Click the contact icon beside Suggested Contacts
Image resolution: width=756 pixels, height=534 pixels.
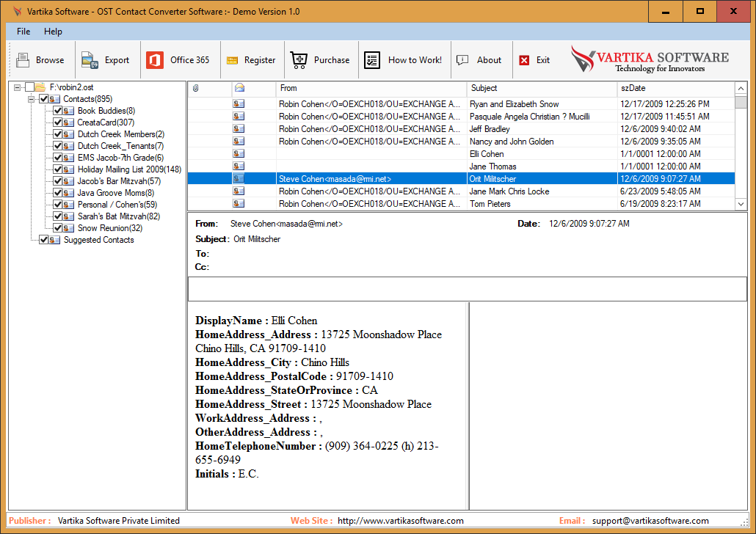(x=54, y=240)
